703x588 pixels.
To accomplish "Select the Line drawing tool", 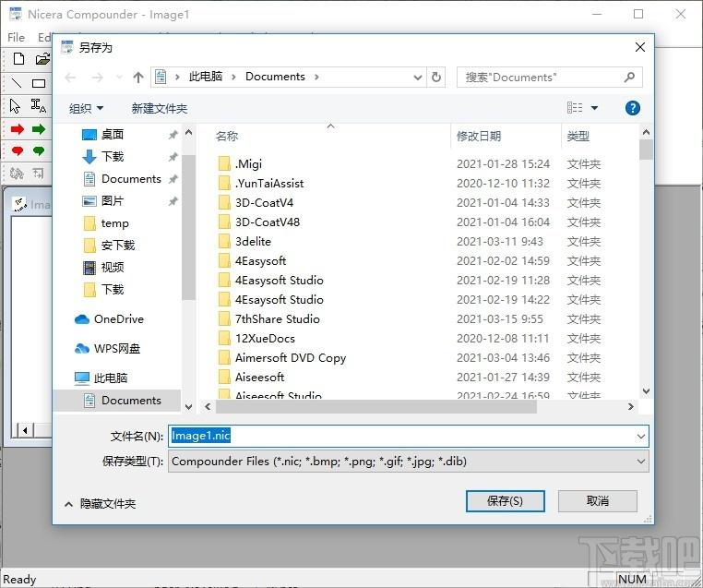I will click(17, 83).
